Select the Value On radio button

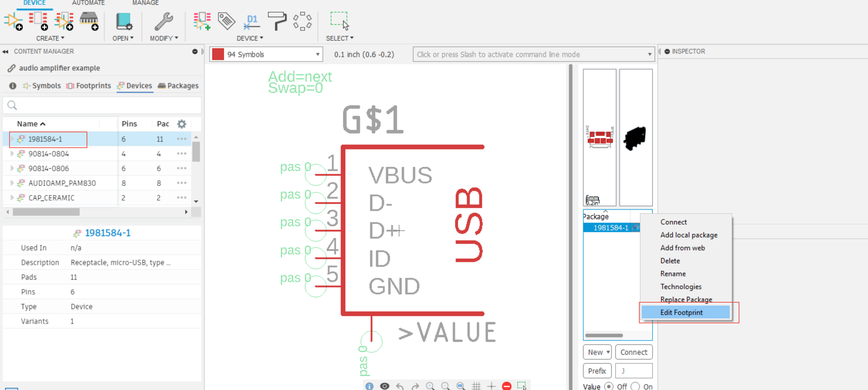point(635,386)
